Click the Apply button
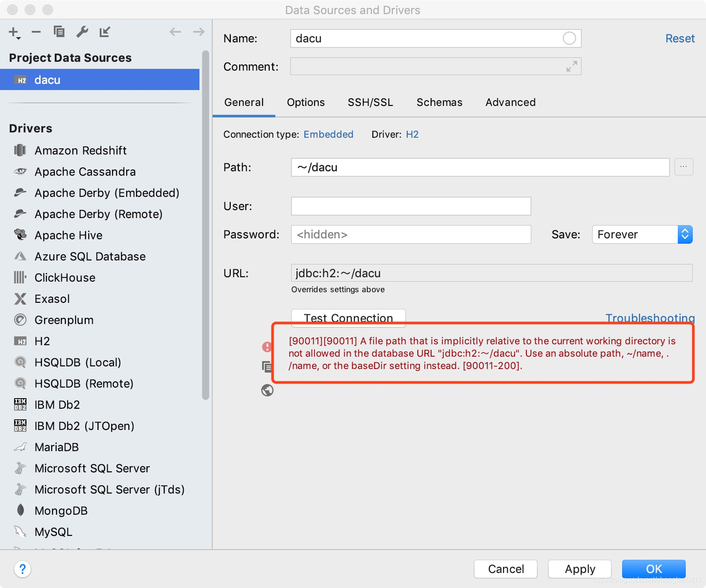This screenshot has width=706, height=588. 580,569
